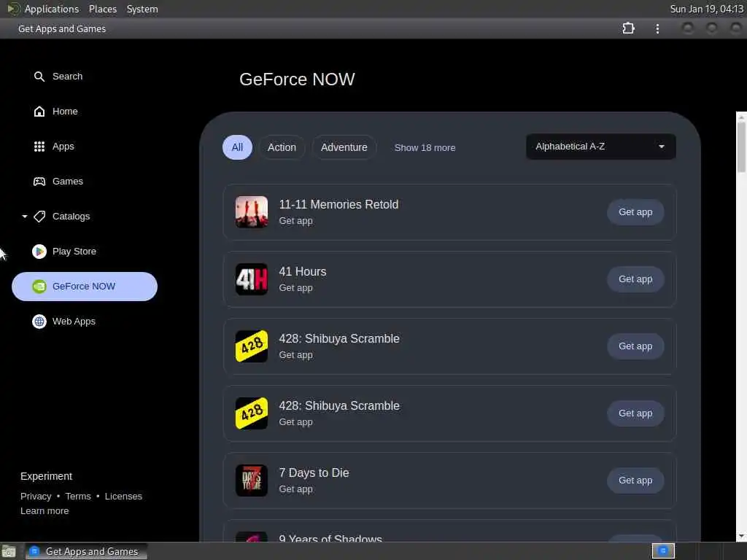This screenshot has height=560, width=747.
Task: Click the scrollbar down arrow
Action: (741, 537)
